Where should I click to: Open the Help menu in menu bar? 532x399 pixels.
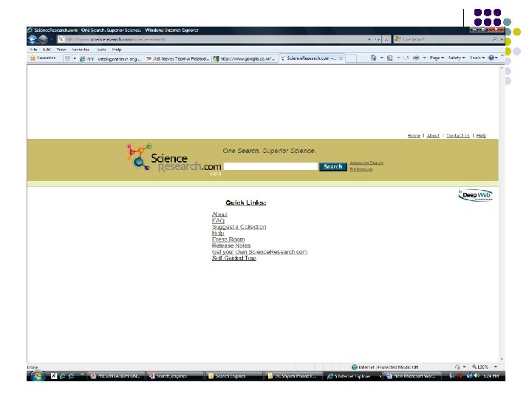pos(117,50)
